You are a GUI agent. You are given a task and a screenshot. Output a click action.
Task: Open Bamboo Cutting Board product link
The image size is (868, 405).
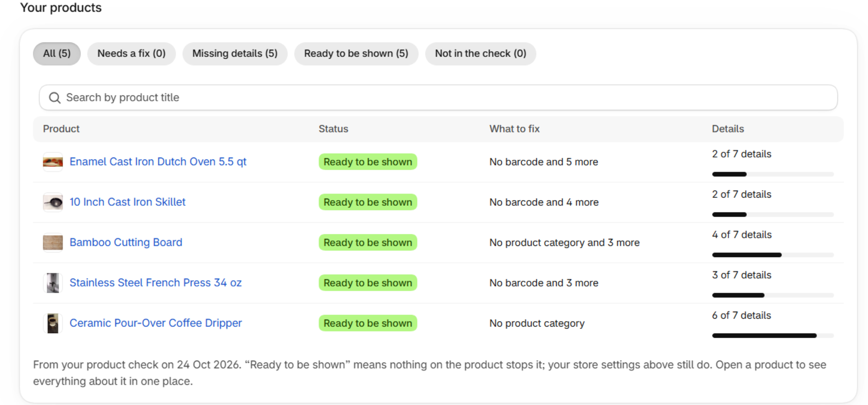coord(126,243)
